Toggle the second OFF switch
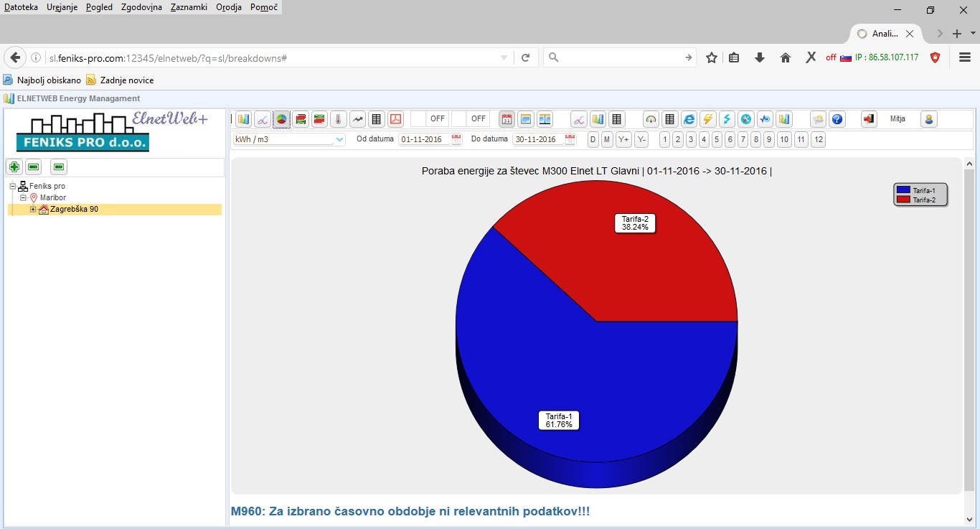The image size is (980, 529). pos(471,119)
